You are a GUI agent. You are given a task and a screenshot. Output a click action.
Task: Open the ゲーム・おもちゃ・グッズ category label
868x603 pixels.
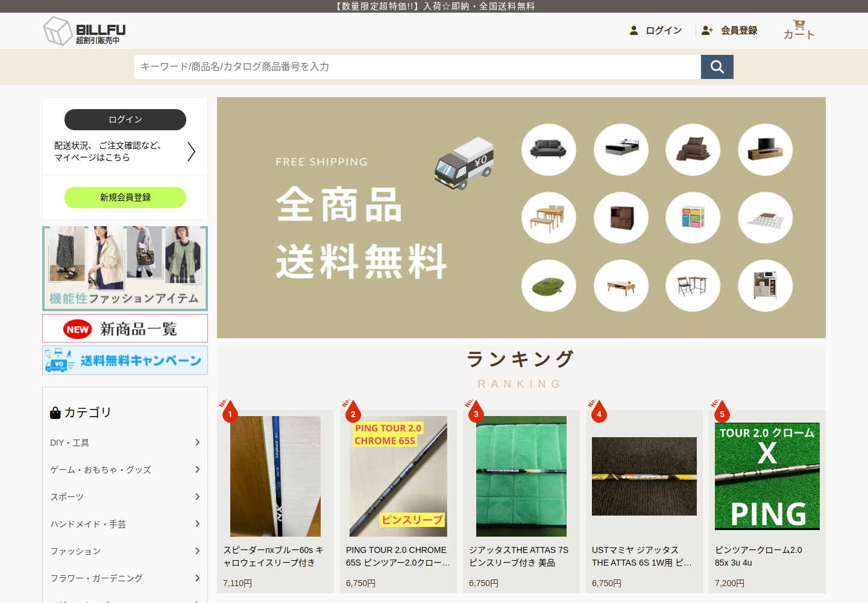[101, 470]
